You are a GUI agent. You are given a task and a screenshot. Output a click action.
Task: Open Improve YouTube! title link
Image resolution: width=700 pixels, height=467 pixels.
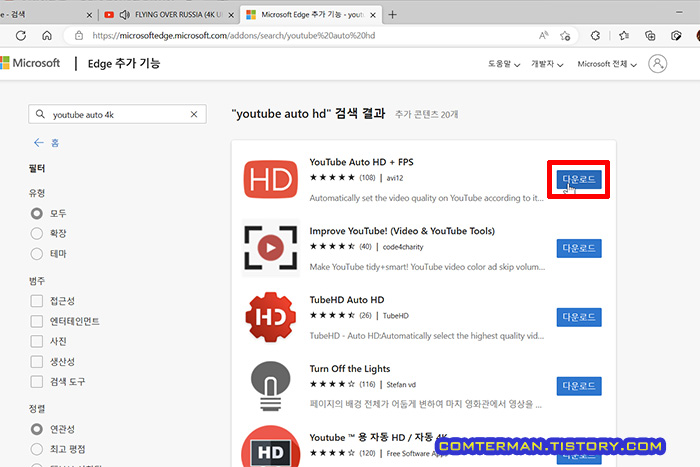(402, 231)
